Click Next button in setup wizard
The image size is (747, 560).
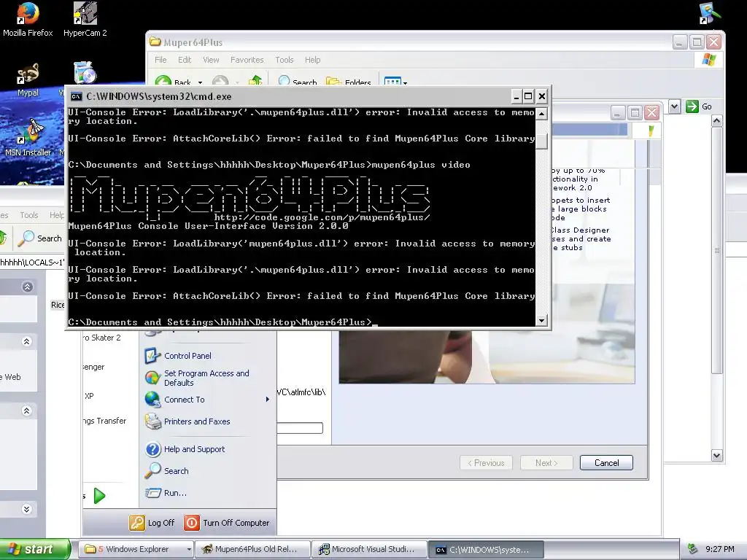pos(546,463)
